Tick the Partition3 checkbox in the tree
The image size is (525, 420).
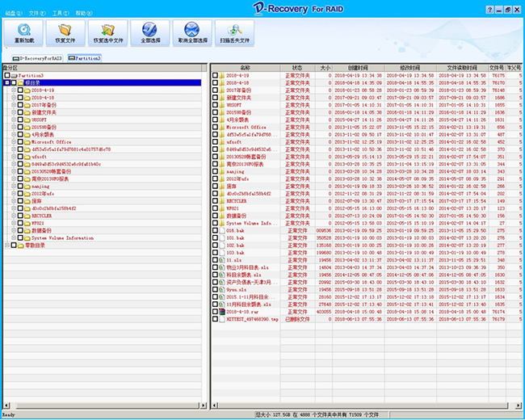(7, 75)
